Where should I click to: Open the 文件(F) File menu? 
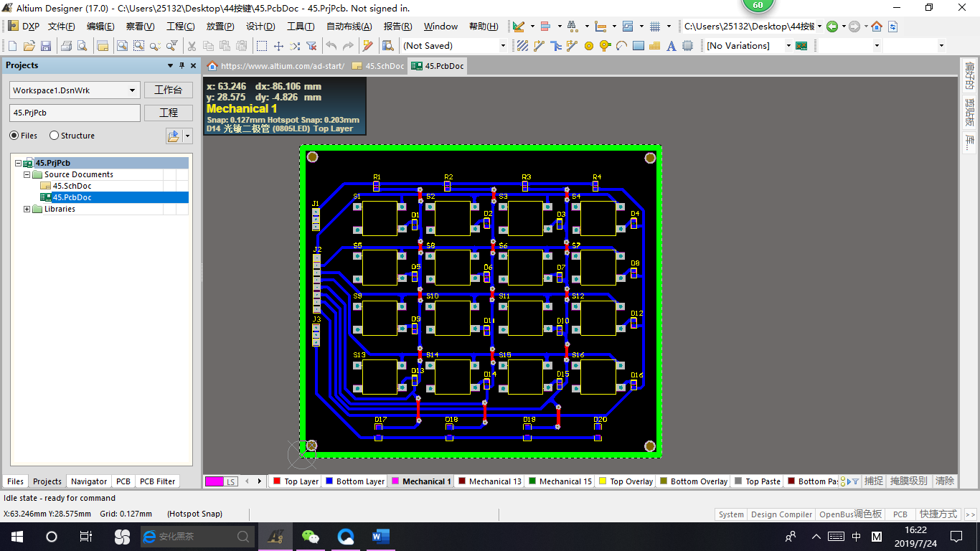tap(62, 27)
